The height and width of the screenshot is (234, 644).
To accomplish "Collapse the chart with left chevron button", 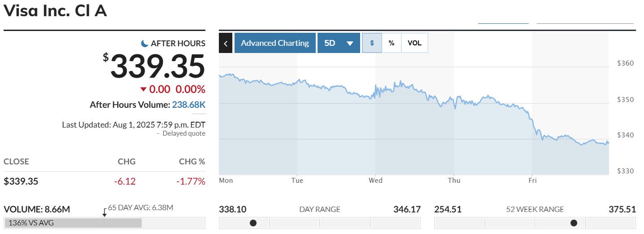I will point(226,43).
